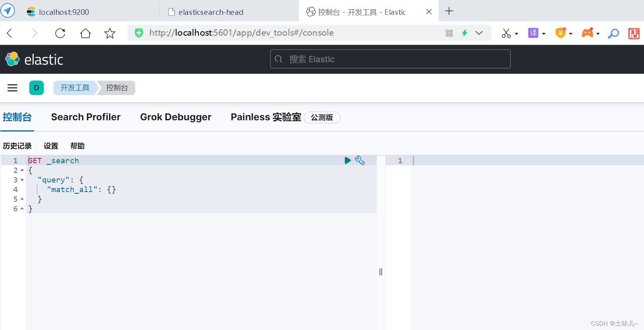The width and height of the screenshot is (644, 330).
Task: Toggle the fold marker at line 6
Action: (22, 209)
